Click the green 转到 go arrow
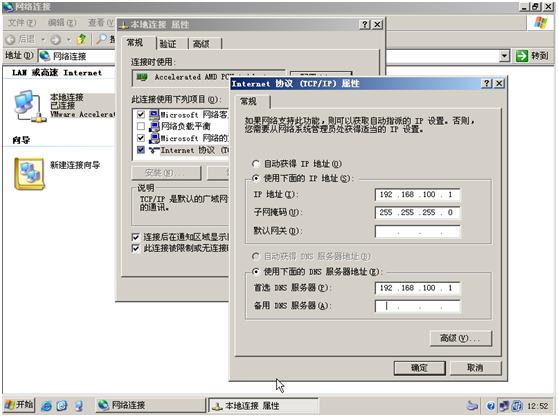The width and height of the screenshot is (558, 417). (x=522, y=56)
